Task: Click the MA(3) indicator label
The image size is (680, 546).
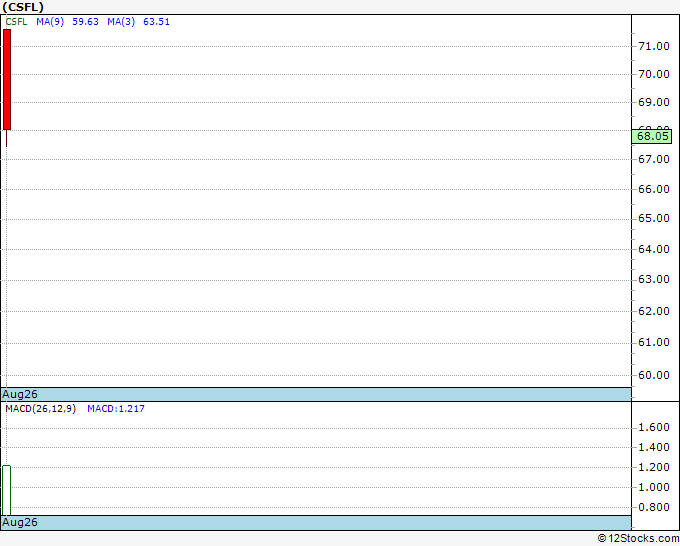Action: 121,22
